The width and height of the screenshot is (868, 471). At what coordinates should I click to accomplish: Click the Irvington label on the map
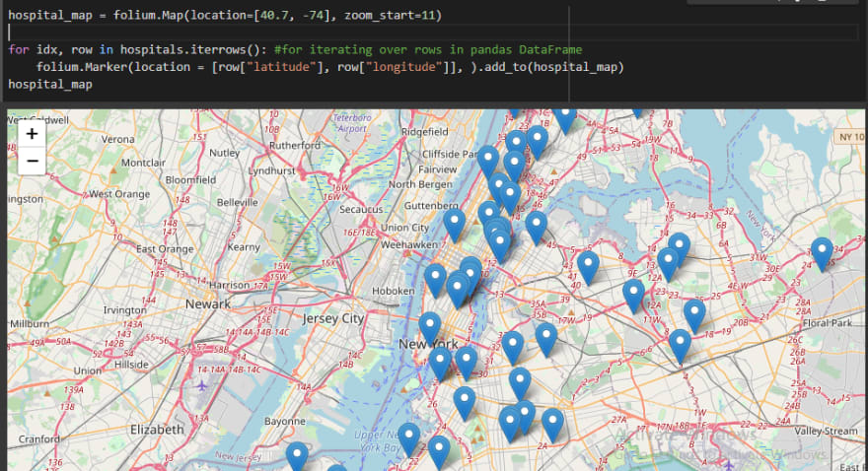coord(124,310)
